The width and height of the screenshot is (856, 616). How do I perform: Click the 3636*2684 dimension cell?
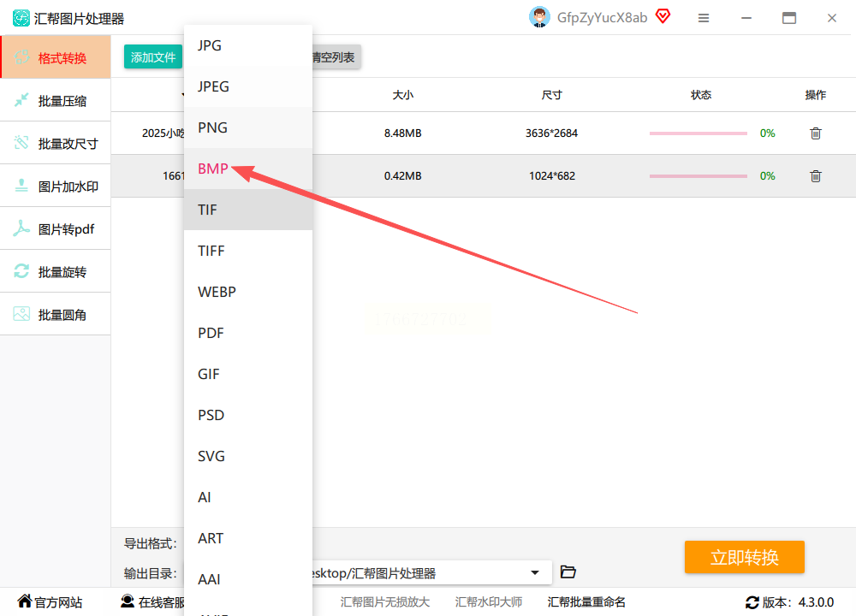point(551,133)
